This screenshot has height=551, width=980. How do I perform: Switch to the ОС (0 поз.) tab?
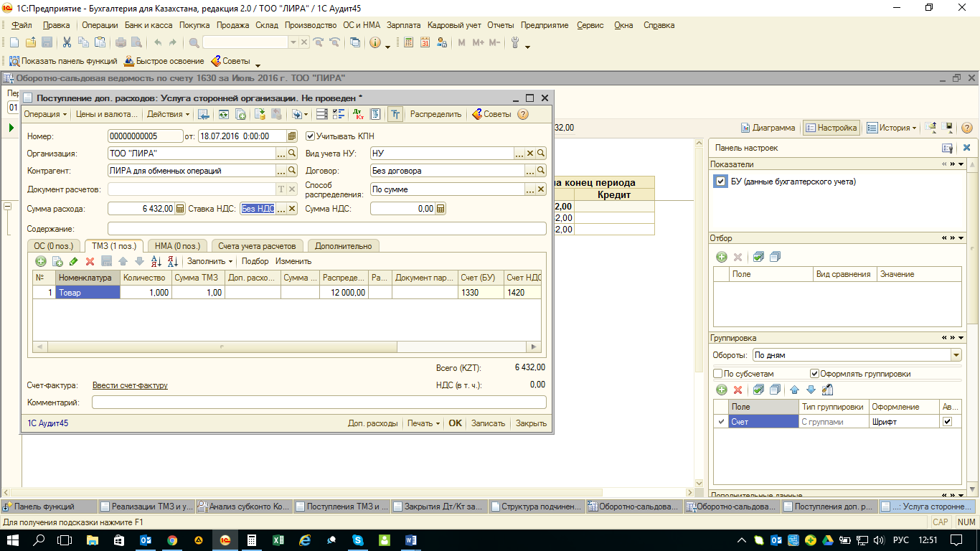55,246
